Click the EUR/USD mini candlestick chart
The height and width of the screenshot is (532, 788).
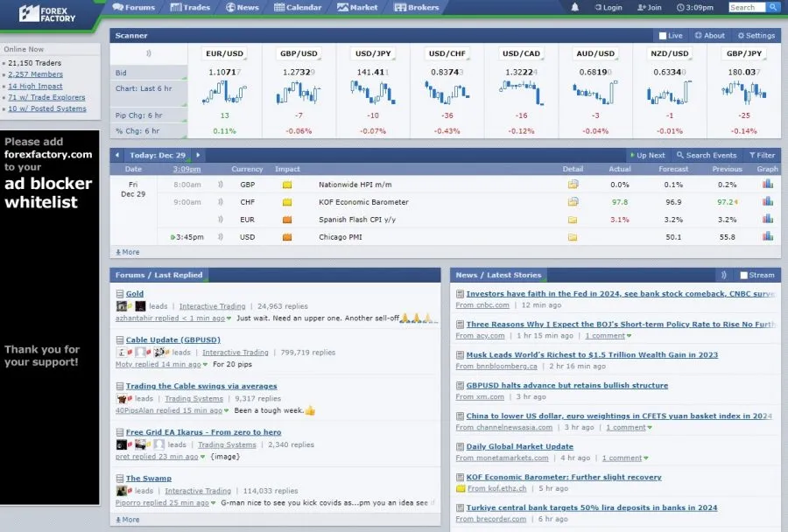(224, 94)
